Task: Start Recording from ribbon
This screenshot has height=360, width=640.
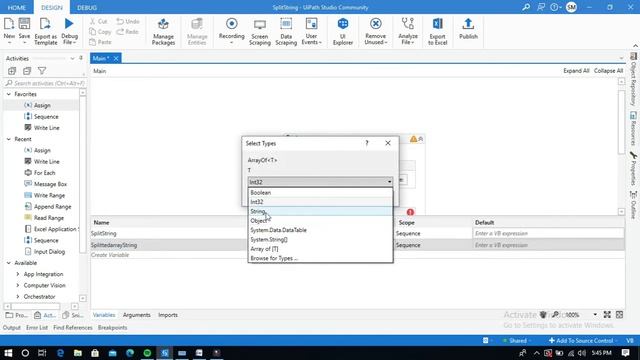Action: tap(231, 31)
